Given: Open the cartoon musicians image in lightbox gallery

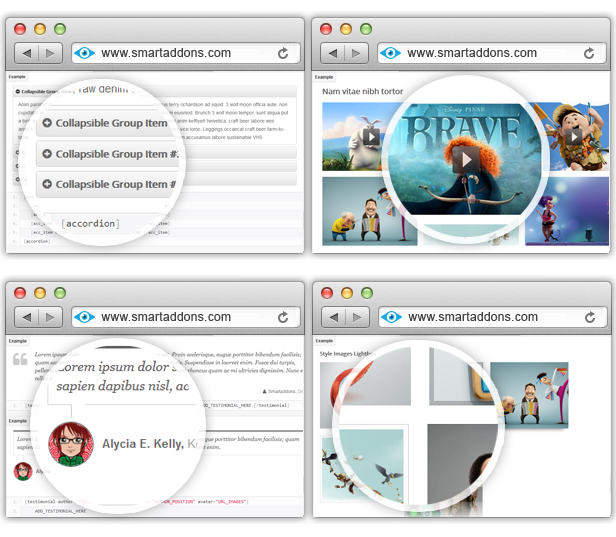Looking at the screenshot, I should pyautogui.click(x=529, y=395).
